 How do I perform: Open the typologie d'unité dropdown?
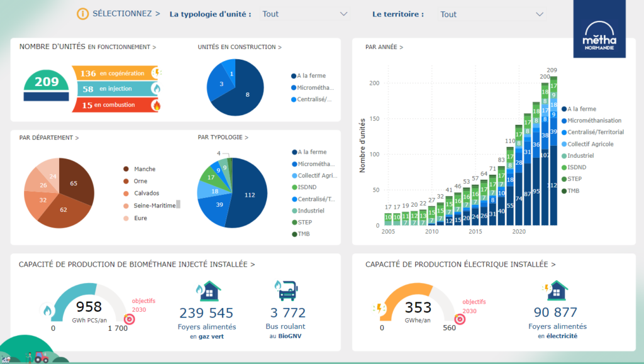(305, 14)
